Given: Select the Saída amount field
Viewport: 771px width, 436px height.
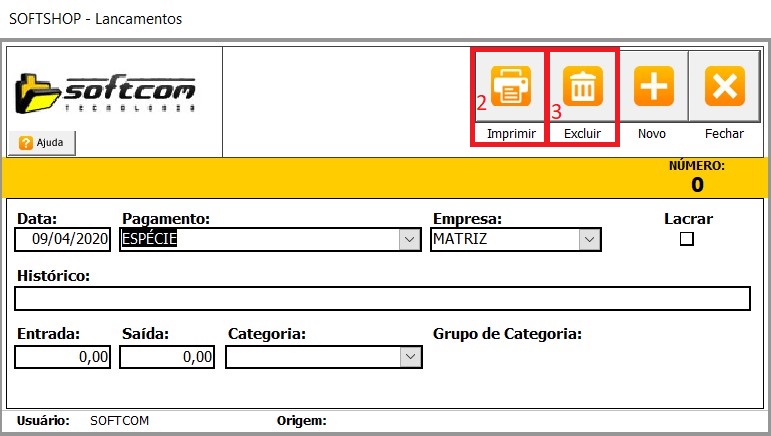Looking at the screenshot, I should (x=168, y=357).
